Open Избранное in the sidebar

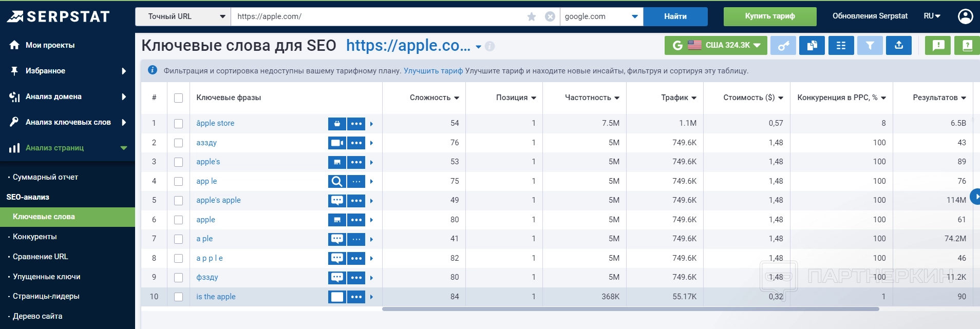point(67,71)
